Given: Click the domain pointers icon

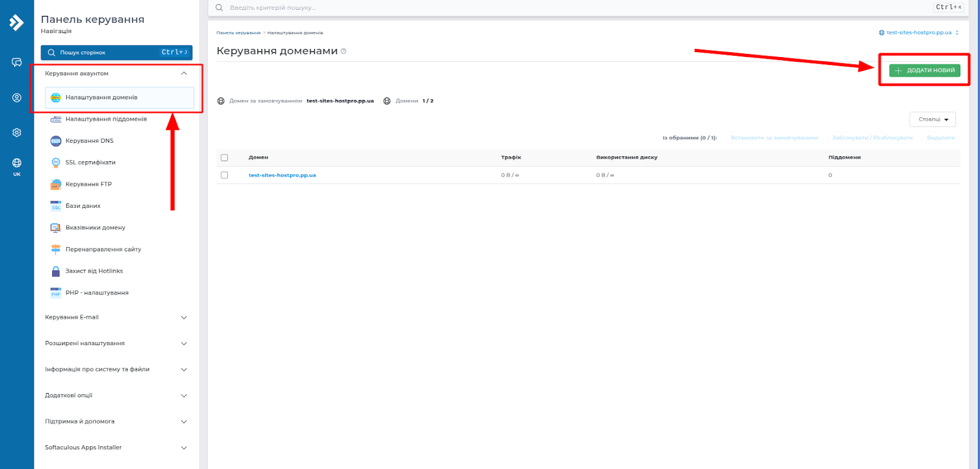Looking at the screenshot, I should (56, 227).
